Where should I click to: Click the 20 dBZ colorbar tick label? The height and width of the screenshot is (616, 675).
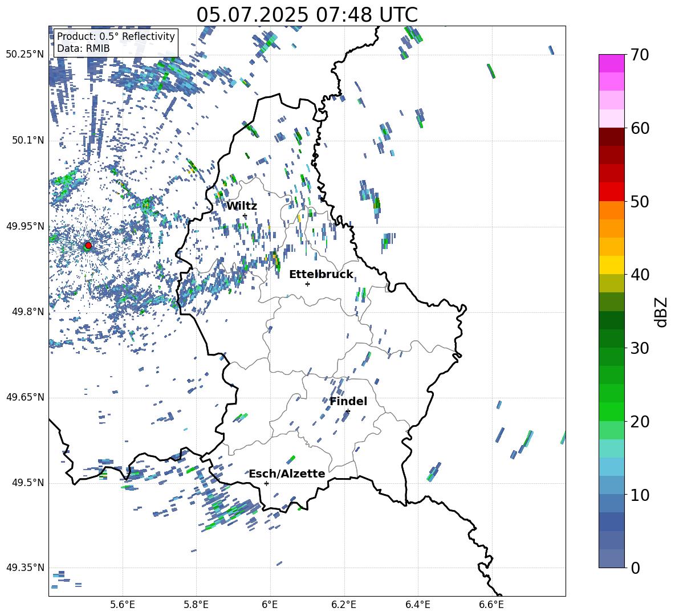640,421
